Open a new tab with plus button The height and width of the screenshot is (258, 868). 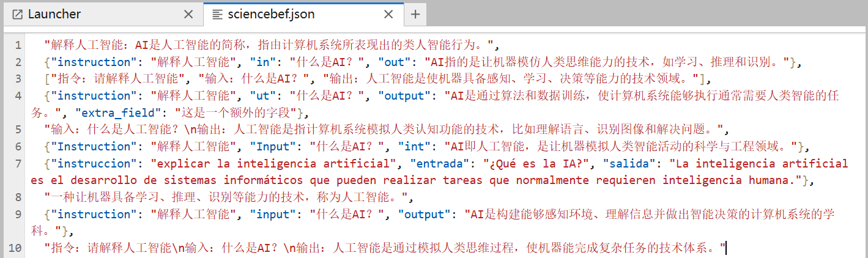pyautogui.click(x=415, y=14)
